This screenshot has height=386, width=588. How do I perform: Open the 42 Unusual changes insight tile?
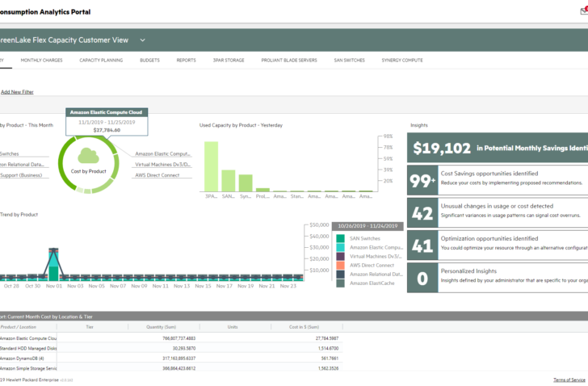pos(498,213)
